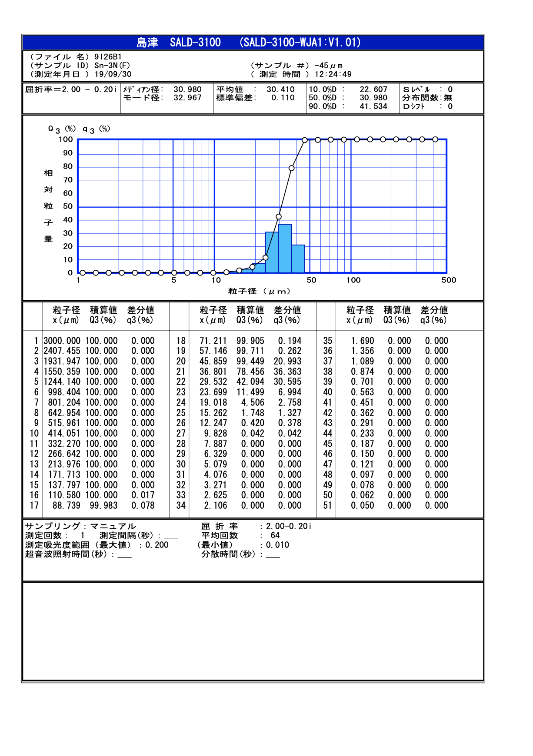533x756 pixels.
Task: Click the standard deviation value 0.110
Action: point(283,98)
